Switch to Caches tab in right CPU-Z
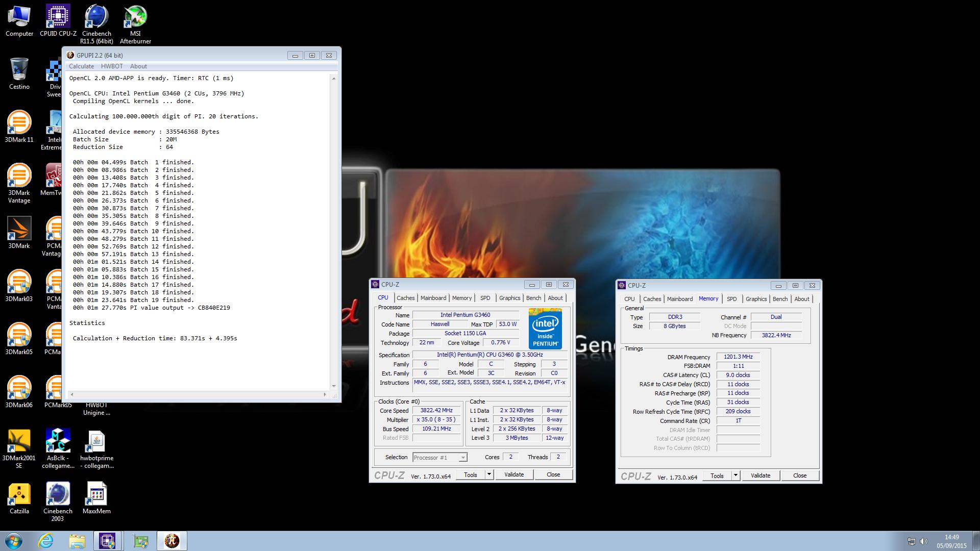 coord(652,299)
